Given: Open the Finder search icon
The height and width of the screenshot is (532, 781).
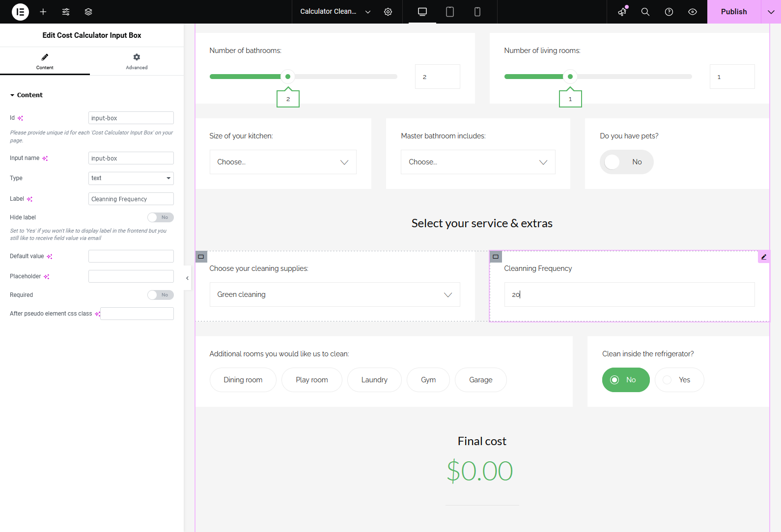Looking at the screenshot, I should (645, 12).
